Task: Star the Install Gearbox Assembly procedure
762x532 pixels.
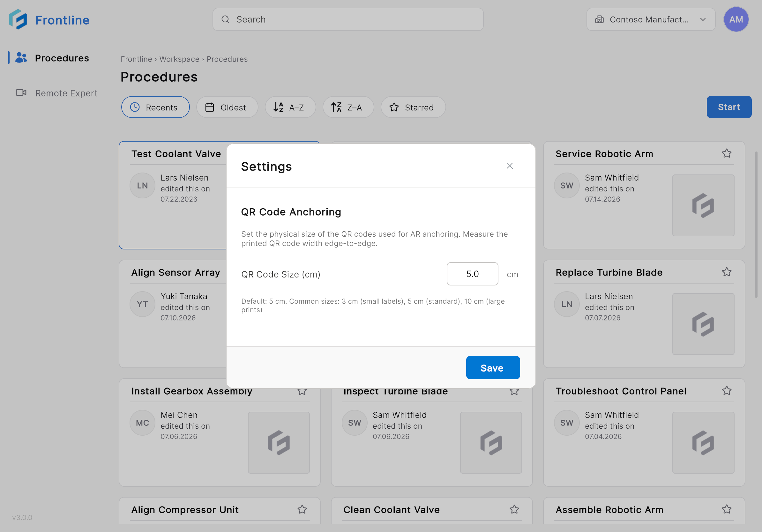Action: (302, 392)
